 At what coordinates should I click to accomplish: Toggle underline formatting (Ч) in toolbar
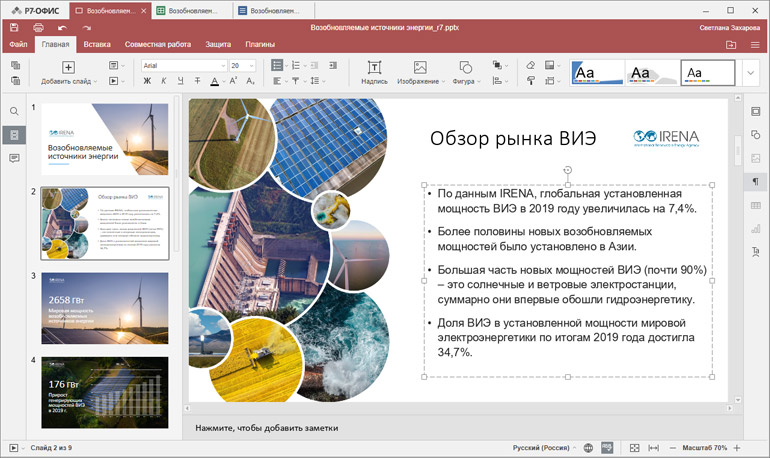coord(180,81)
